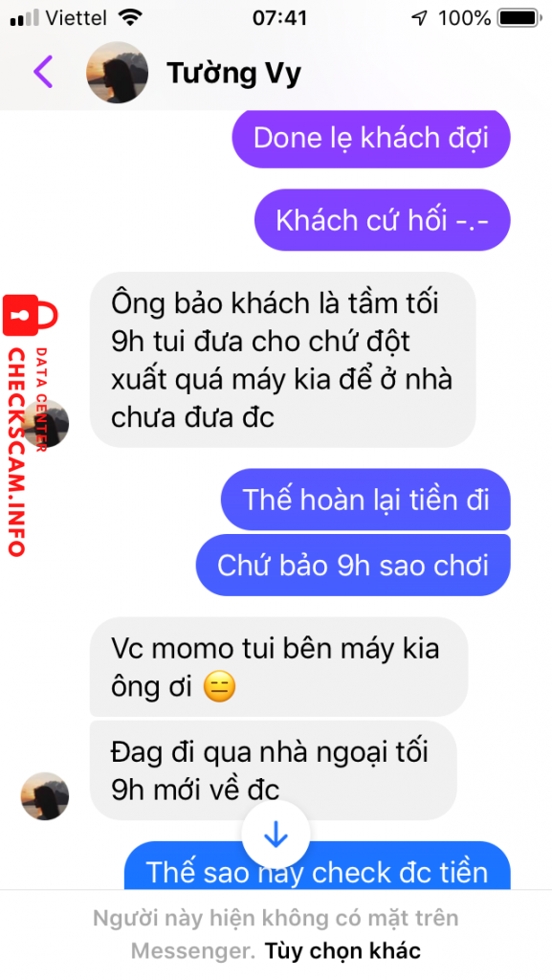The image size is (552, 980).
Task: Tap the purple back arrow
Action: [43, 71]
